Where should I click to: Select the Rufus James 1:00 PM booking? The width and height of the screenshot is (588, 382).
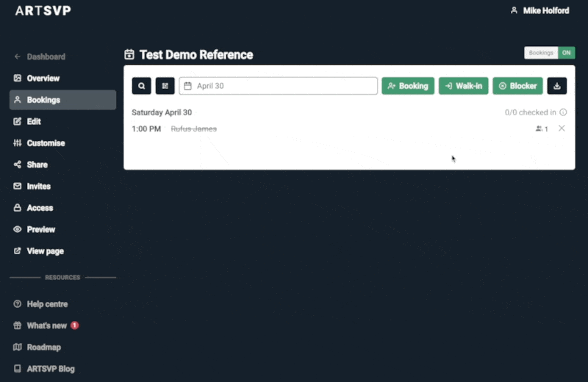(194, 129)
